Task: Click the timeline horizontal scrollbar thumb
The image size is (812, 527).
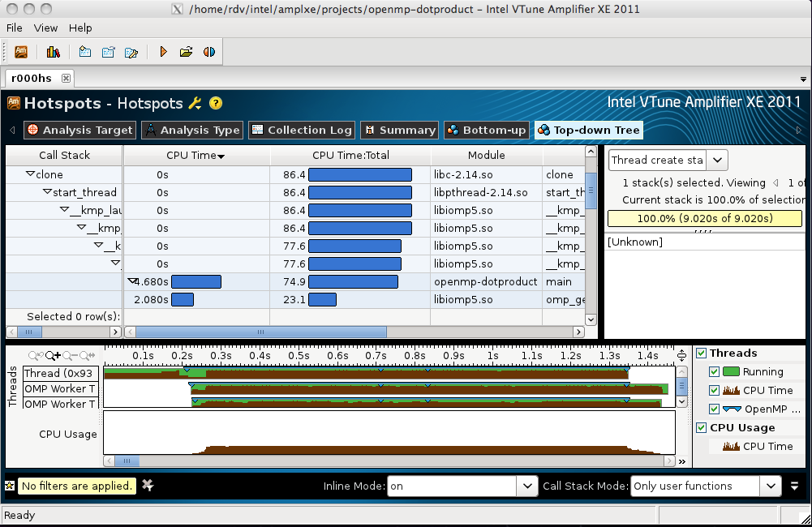Action: point(127,461)
